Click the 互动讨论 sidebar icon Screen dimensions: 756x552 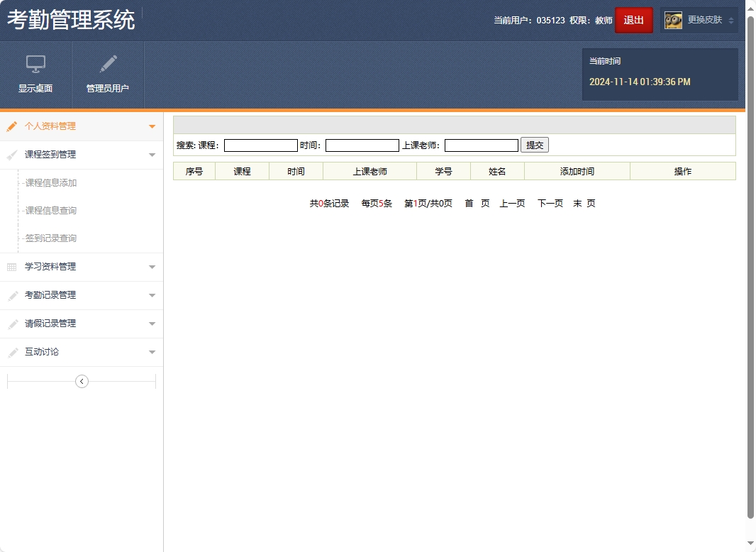click(x=11, y=352)
